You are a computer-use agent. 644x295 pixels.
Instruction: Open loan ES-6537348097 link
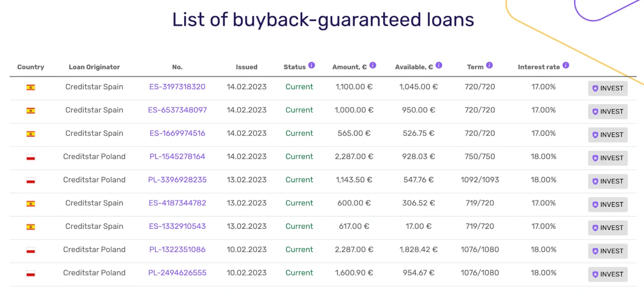pyautogui.click(x=177, y=110)
